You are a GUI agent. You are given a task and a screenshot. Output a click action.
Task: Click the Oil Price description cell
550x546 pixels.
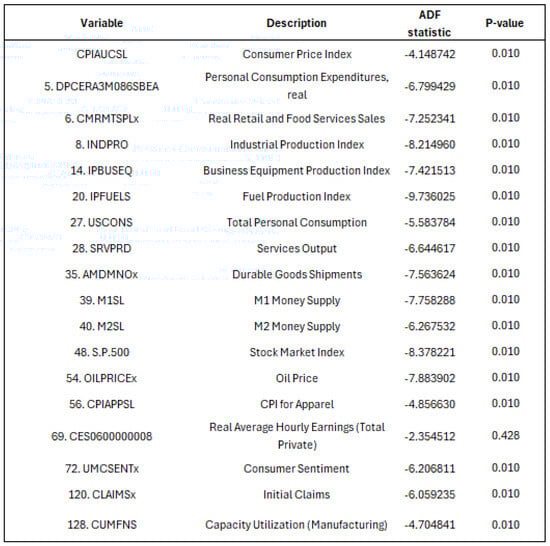coord(297,378)
